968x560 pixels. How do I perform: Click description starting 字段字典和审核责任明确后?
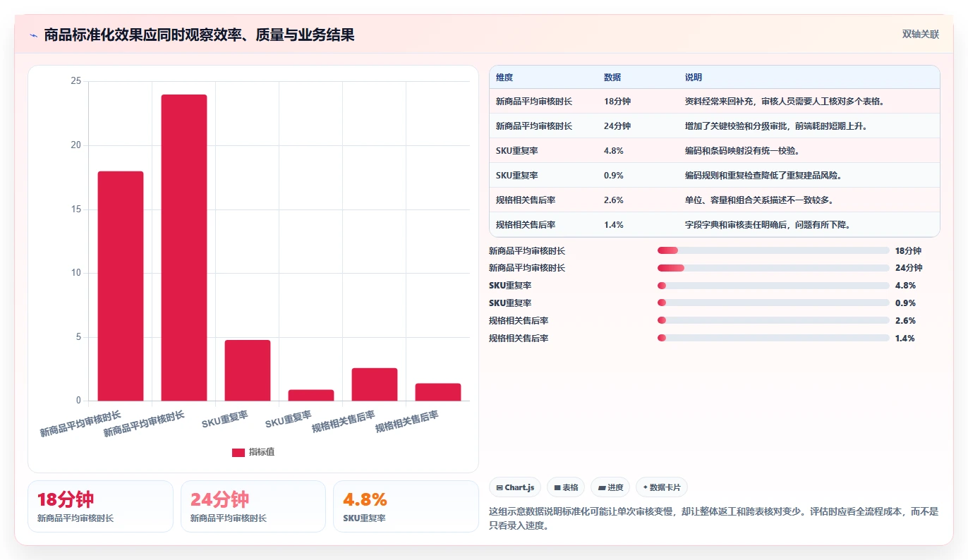click(x=768, y=225)
